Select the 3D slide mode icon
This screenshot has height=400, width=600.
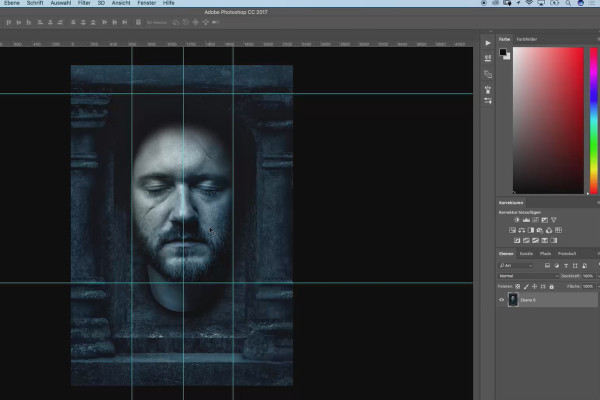coord(205,22)
